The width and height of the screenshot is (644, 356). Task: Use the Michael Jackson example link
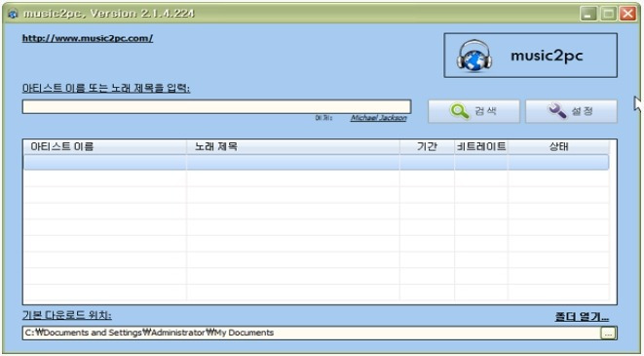click(x=378, y=118)
